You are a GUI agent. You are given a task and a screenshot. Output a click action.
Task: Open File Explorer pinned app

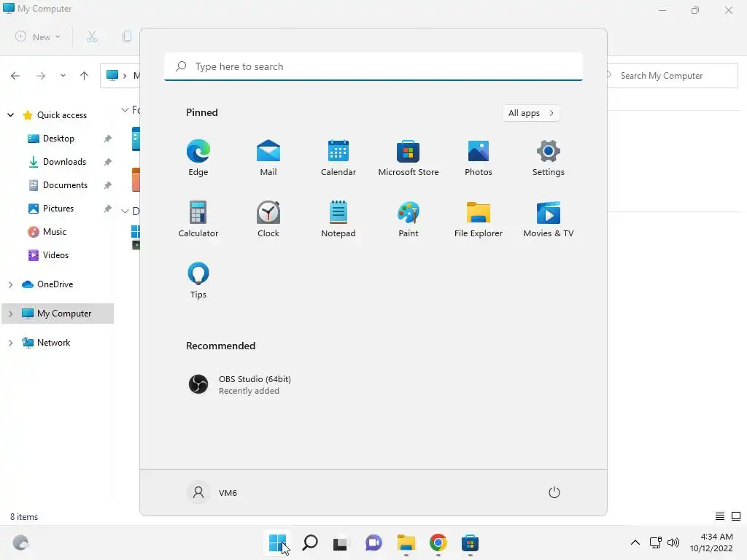tap(479, 219)
